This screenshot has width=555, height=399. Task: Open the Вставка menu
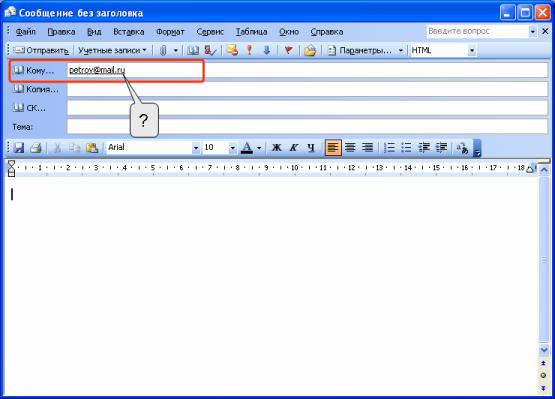128,32
